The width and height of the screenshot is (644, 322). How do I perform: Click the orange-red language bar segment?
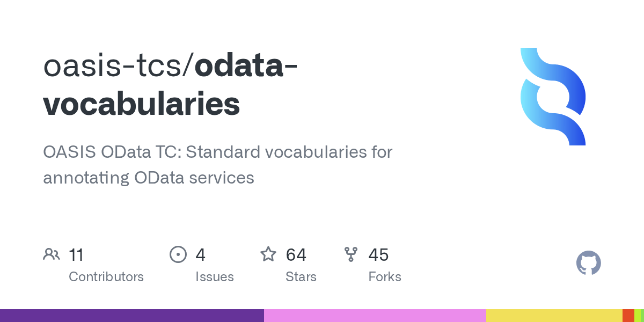click(628, 316)
